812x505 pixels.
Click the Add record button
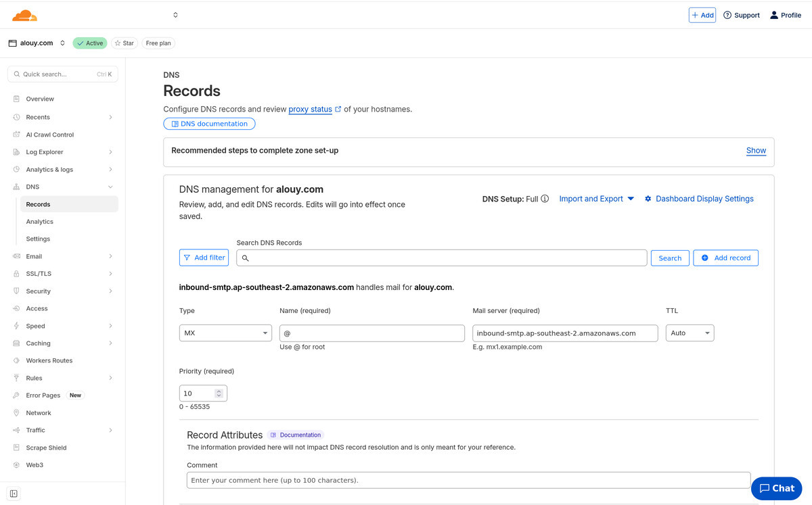pos(725,258)
